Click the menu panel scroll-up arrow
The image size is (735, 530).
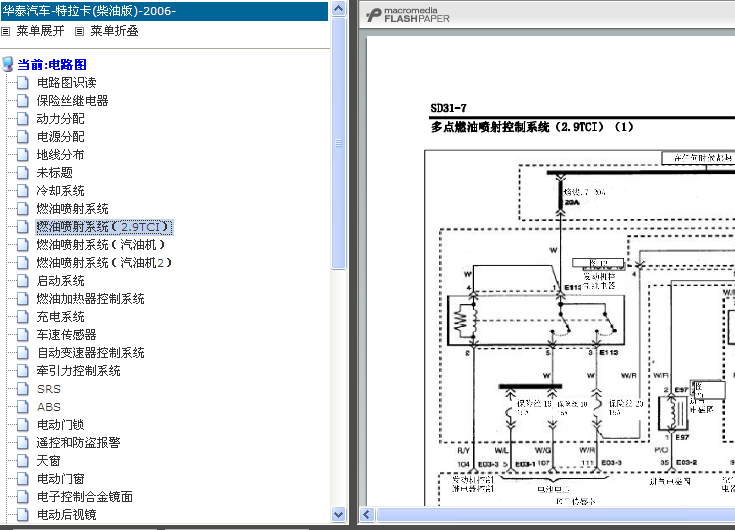338,9
